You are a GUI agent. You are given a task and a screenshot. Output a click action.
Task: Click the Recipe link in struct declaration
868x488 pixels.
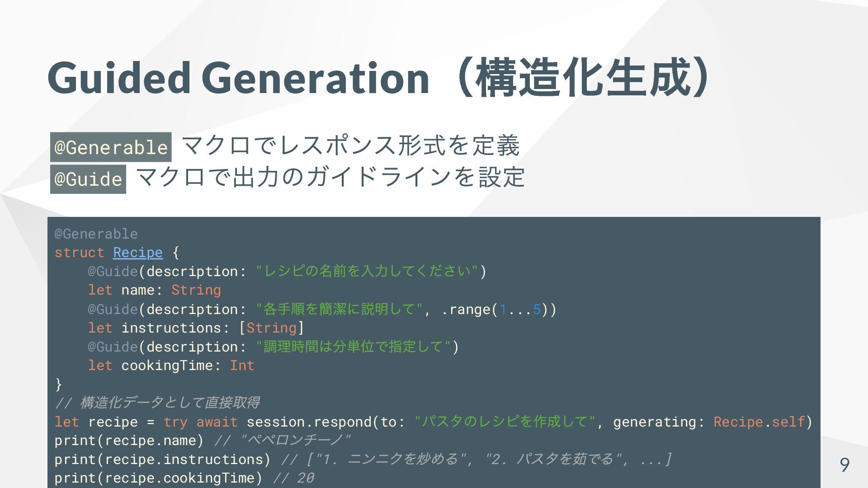[138, 253]
